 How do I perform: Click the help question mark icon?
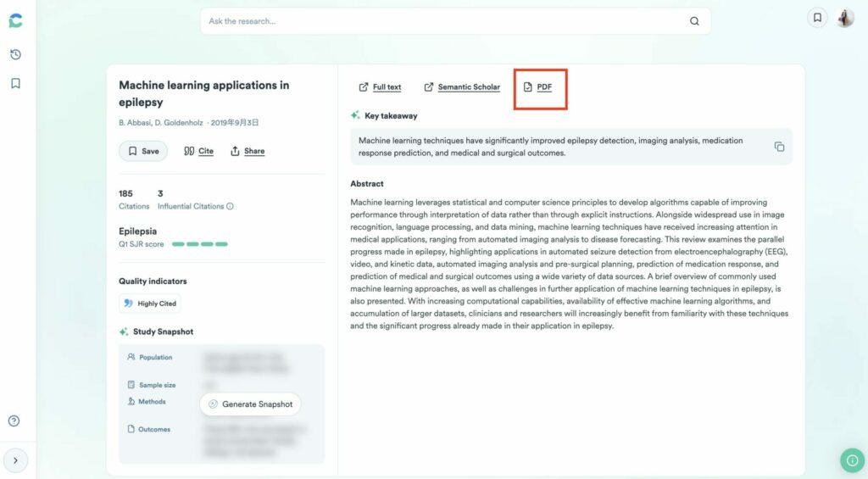pos(14,421)
